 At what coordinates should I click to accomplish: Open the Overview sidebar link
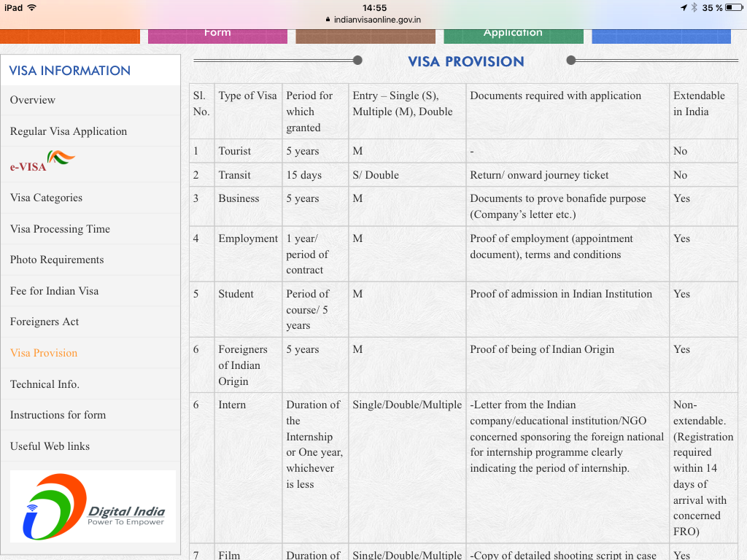click(33, 100)
